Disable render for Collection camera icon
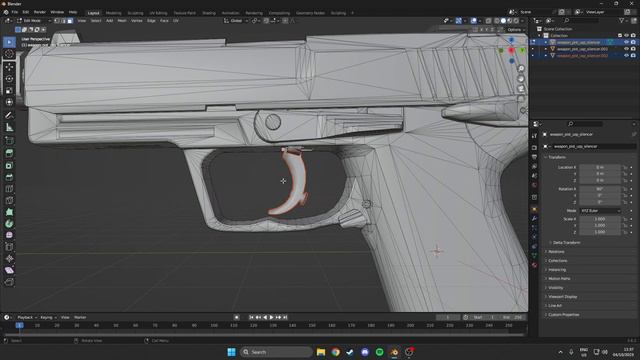The height and width of the screenshot is (360, 640). click(x=633, y=36)
